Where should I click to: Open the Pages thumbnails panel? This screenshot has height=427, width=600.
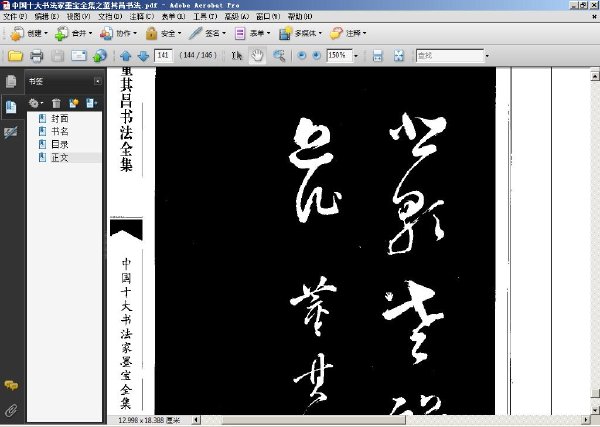(11, 81)
